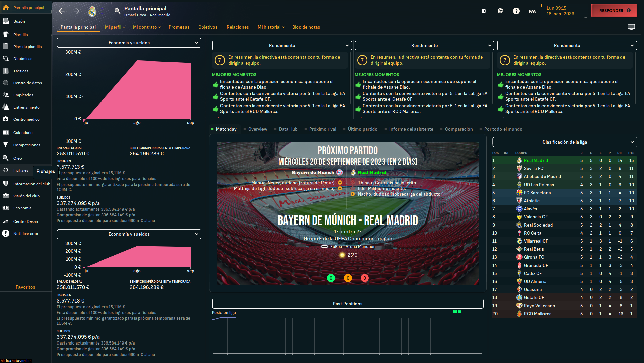Viewport: 644px width, 363px height.
Task: Click the green zero indicator circle
Action: pyautogui.click(x=331, y=278)
